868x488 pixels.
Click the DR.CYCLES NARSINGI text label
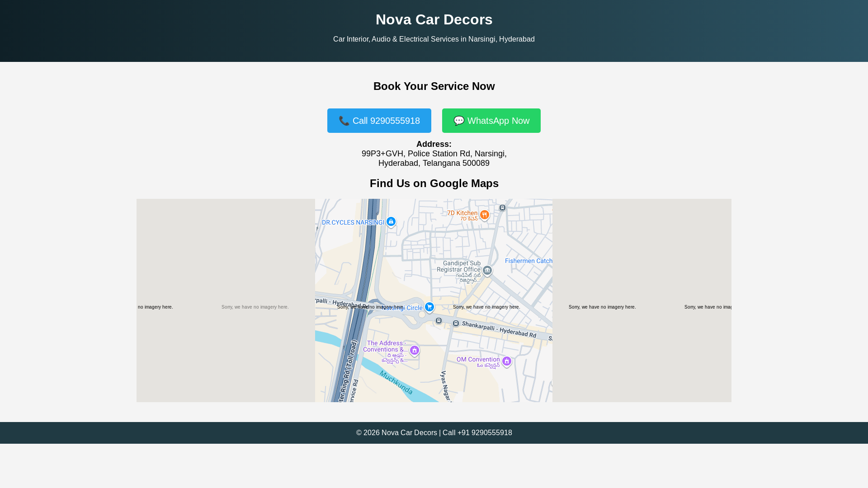(353, 222)
